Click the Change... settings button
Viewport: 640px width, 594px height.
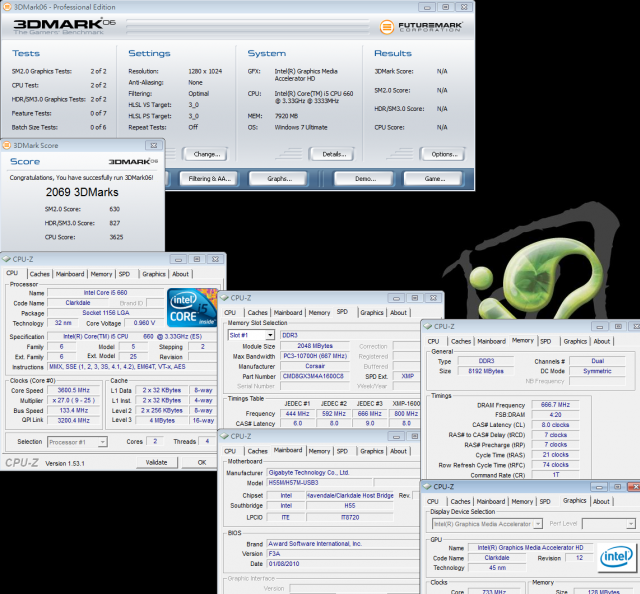tap(207, 154)
